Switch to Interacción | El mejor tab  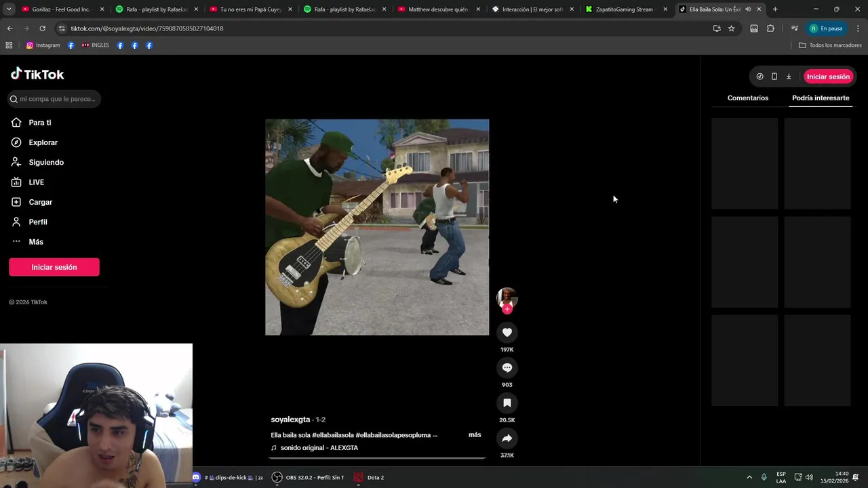pos(532,9)
